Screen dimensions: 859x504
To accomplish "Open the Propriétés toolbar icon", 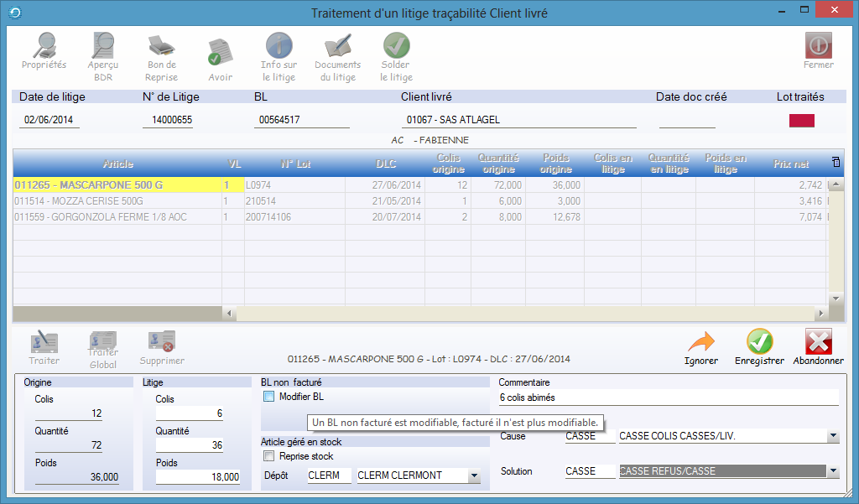I will 44,46.
